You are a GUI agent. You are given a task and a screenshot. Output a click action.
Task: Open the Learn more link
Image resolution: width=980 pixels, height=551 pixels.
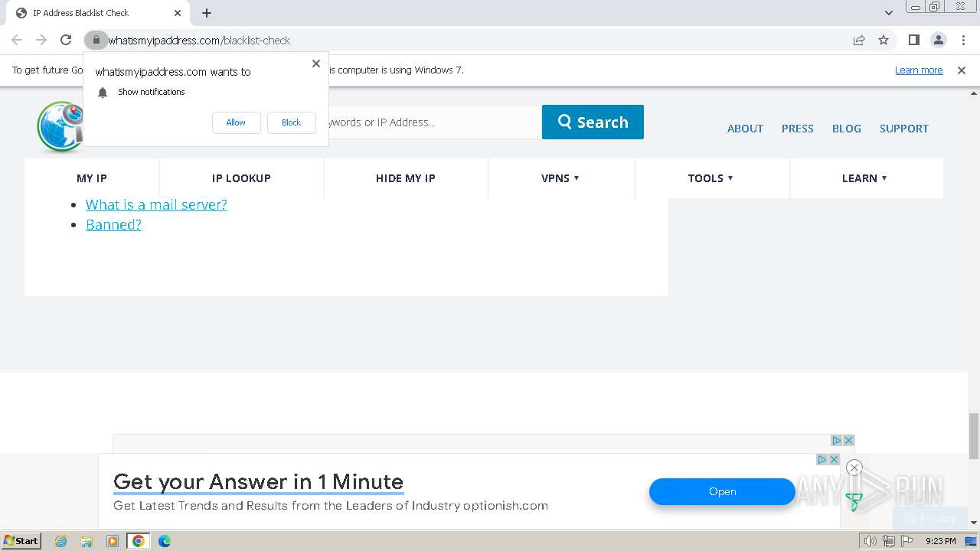coord(919,70)
